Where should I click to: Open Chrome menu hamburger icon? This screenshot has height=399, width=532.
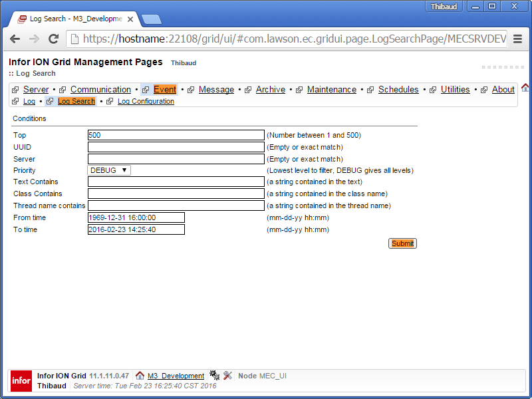coord(517,39)
